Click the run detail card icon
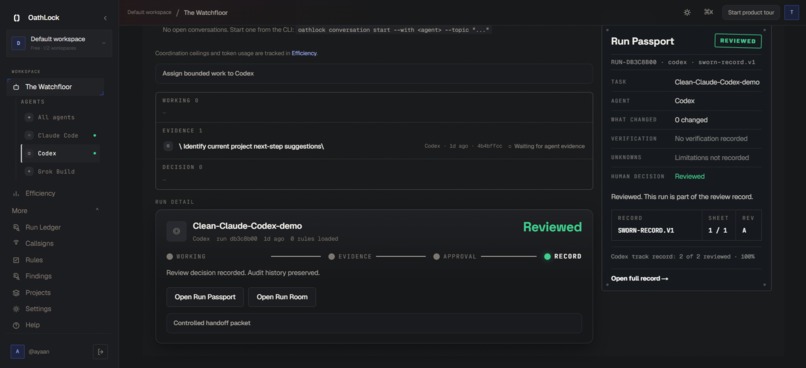Image resolution: width=806 pixels, height=368 pixels. click(176, 231)
